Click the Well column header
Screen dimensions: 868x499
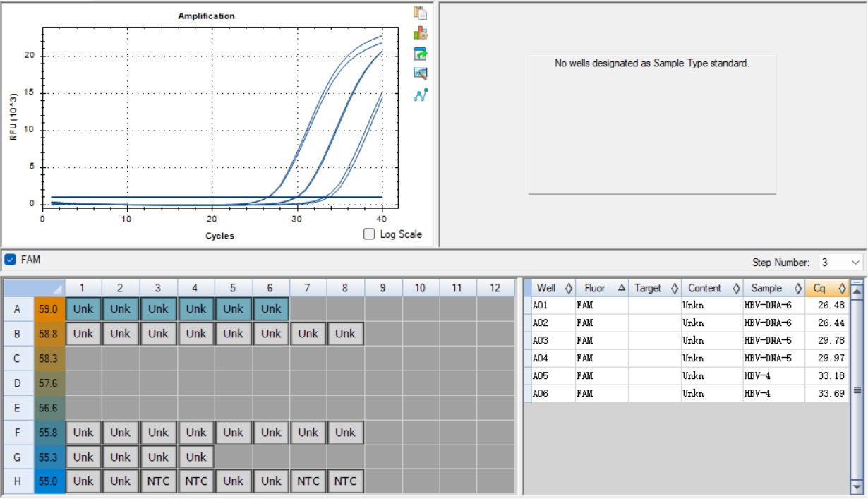point(553,288)
